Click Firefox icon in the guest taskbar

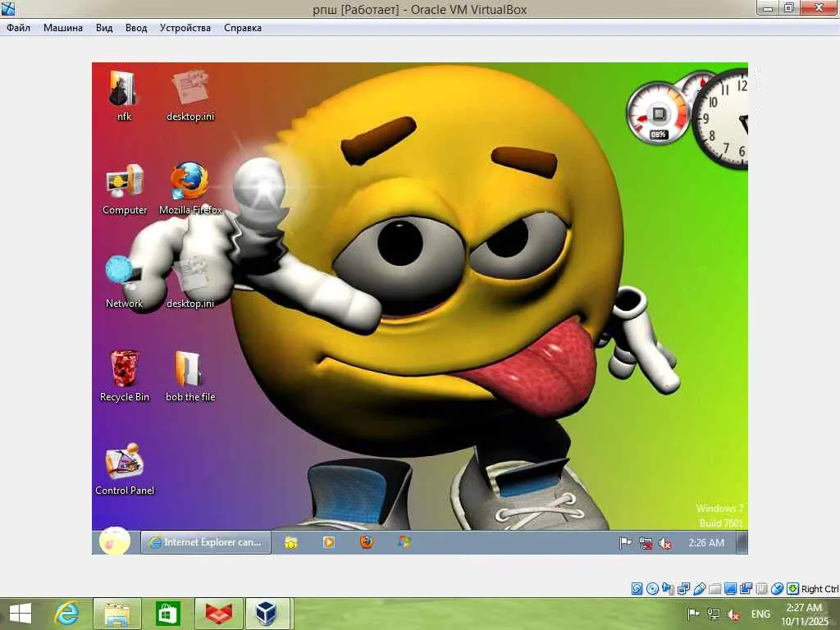[367, 542]
